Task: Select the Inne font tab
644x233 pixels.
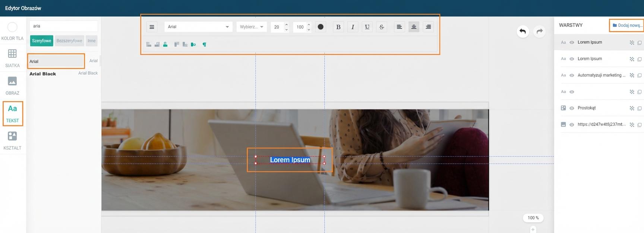Action: click(92, 41)
